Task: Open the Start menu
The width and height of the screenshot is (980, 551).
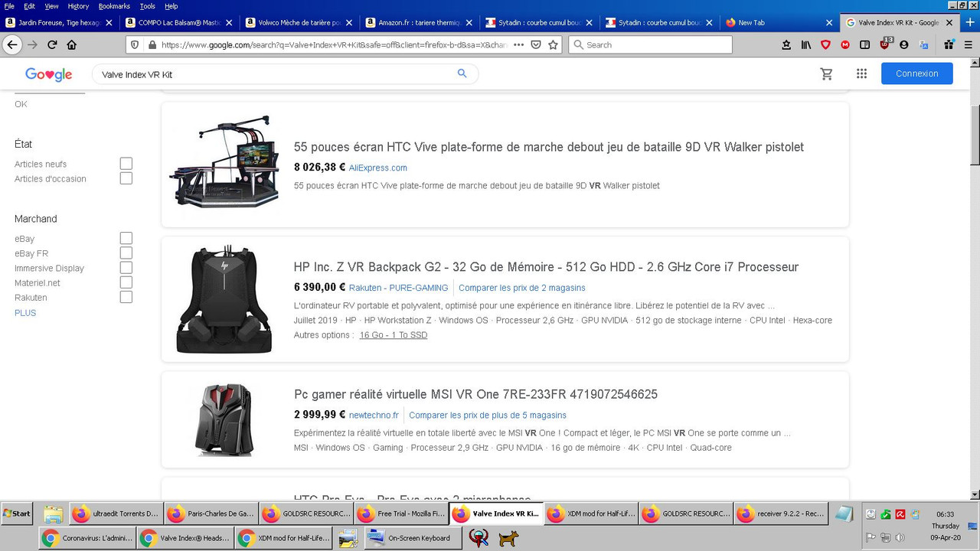Action: coord(17,514)
